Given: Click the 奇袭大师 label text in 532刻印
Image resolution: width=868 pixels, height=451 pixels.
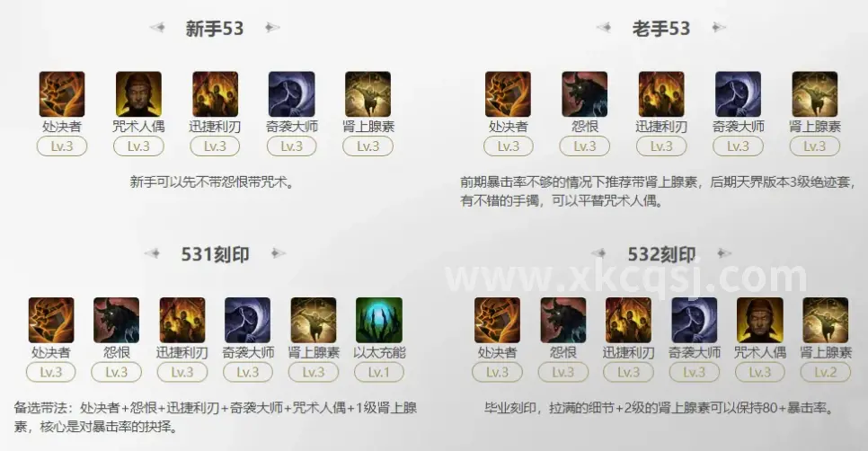Looking at the screenshot, I should pyautogui.click(x=695, y=352).
